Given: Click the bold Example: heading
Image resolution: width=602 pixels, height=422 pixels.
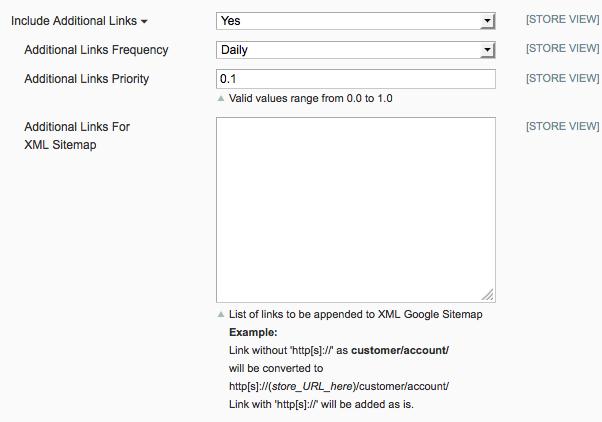Looking at the screenshot, I should 253,332.
